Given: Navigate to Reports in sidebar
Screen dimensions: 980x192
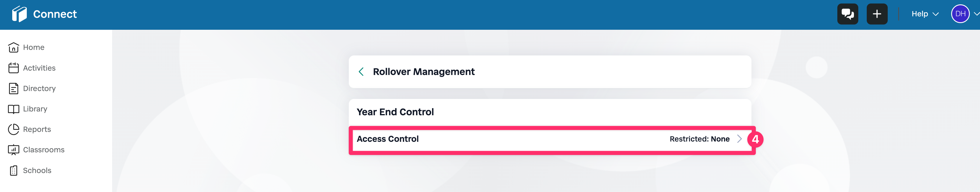Looking at the screenshot, I should 37,130.
